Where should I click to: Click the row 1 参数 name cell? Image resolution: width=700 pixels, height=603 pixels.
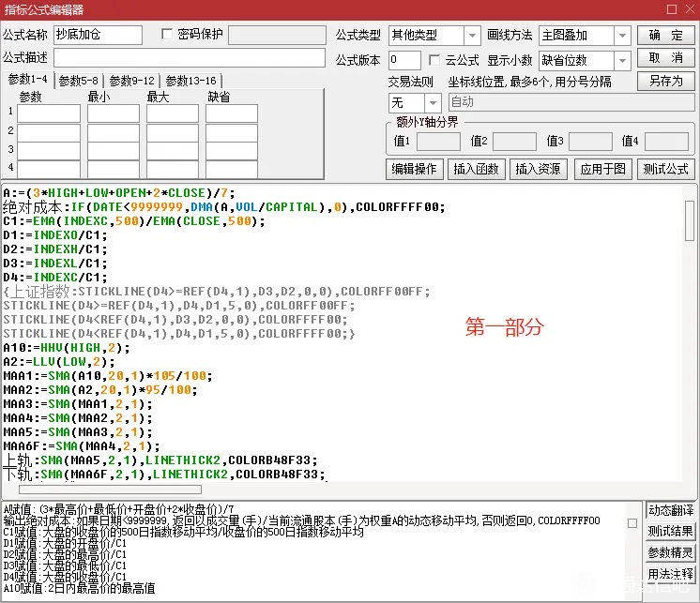(49, 113)
